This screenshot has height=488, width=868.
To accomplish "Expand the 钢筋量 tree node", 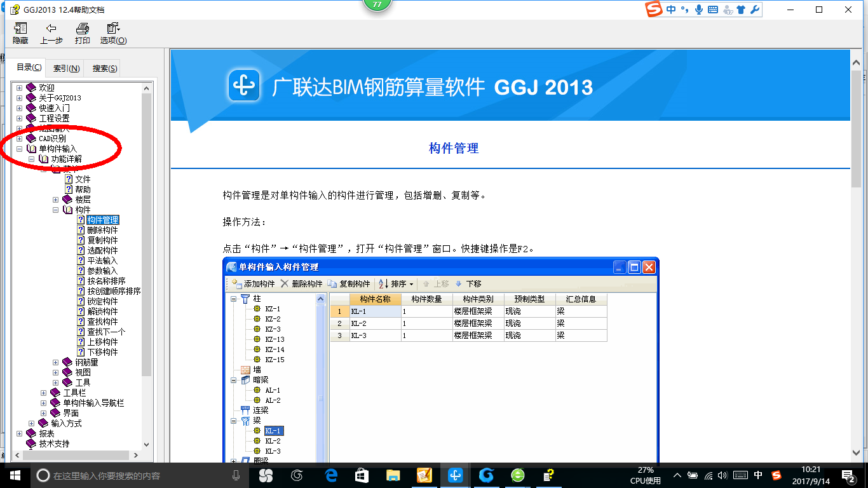I will (55, 362).
